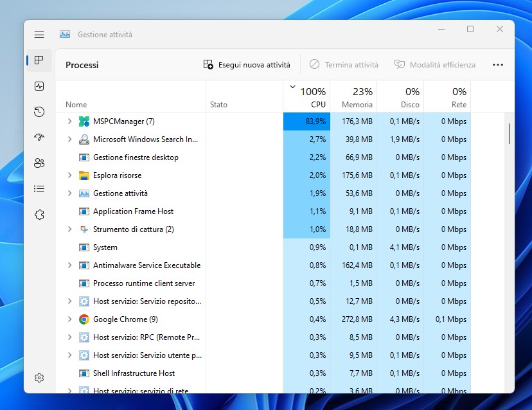Viewport: 532px width, 410px height.
Task: Click the Microsoft Windows Search Indexer icon
Action: 84,139
